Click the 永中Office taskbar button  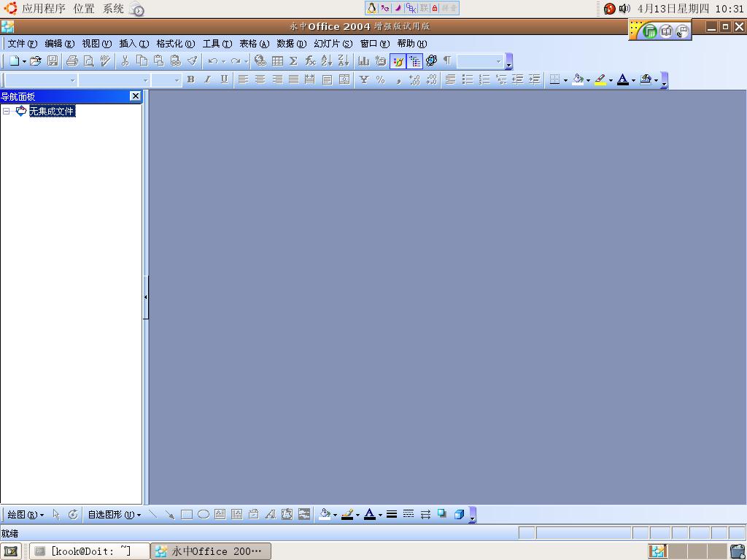tap(211, 551)
